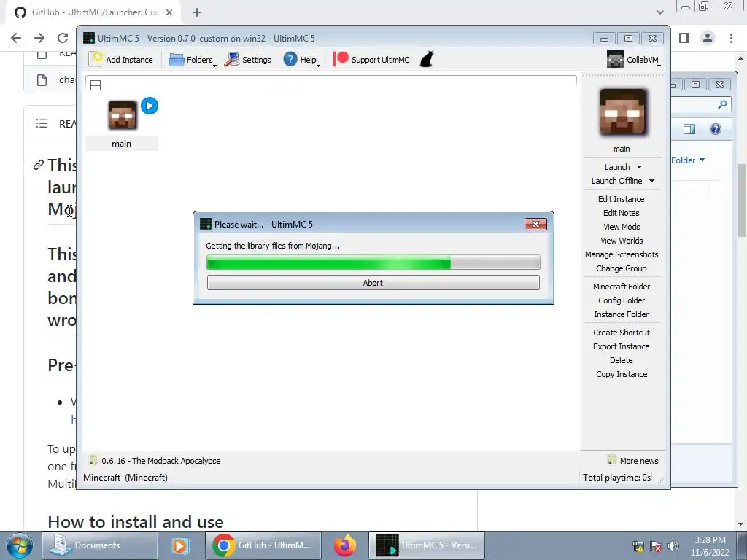Open Manage Screenshots
747x560 pixels.
[622, 254]
